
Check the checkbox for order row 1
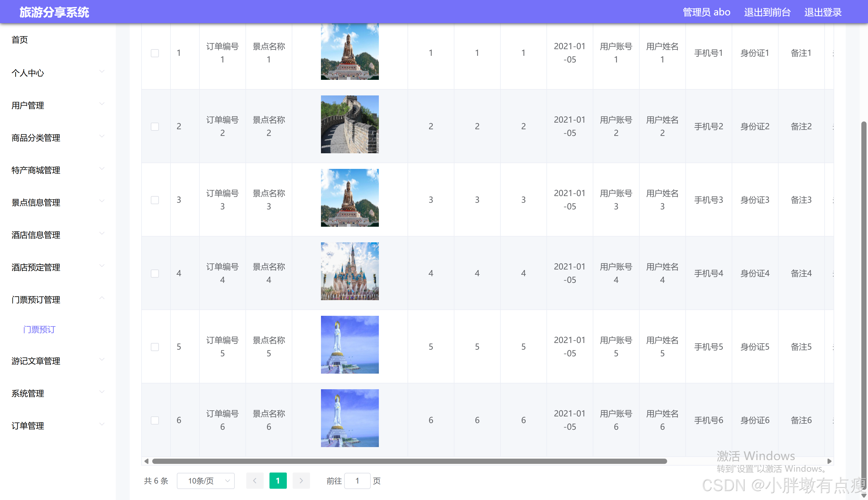pos(155,53)
